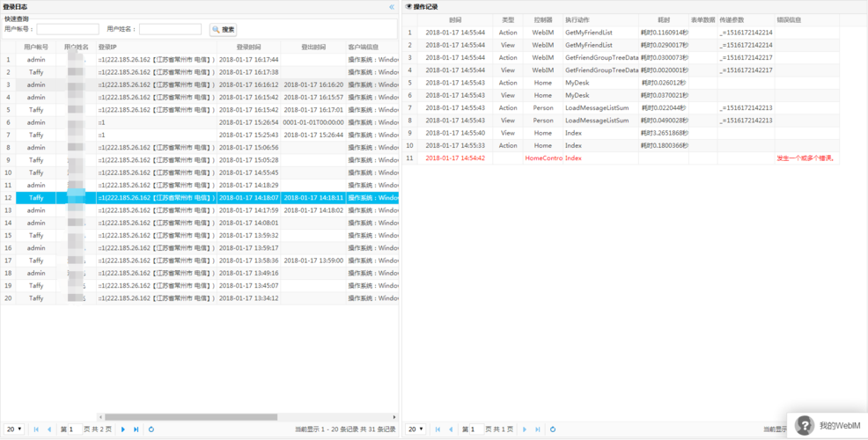Sort by the 登出时间 column header
This screenshot has height=440, width=868.
[x=313, y=47]
